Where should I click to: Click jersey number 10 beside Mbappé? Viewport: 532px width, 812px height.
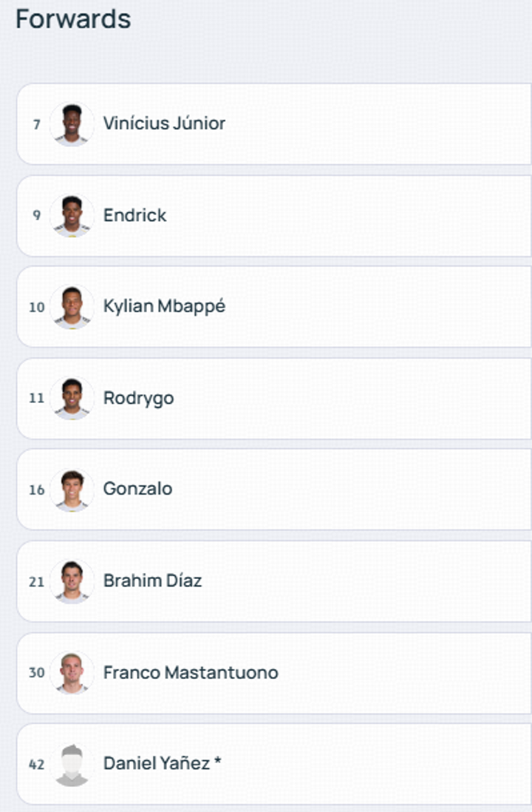36,307
